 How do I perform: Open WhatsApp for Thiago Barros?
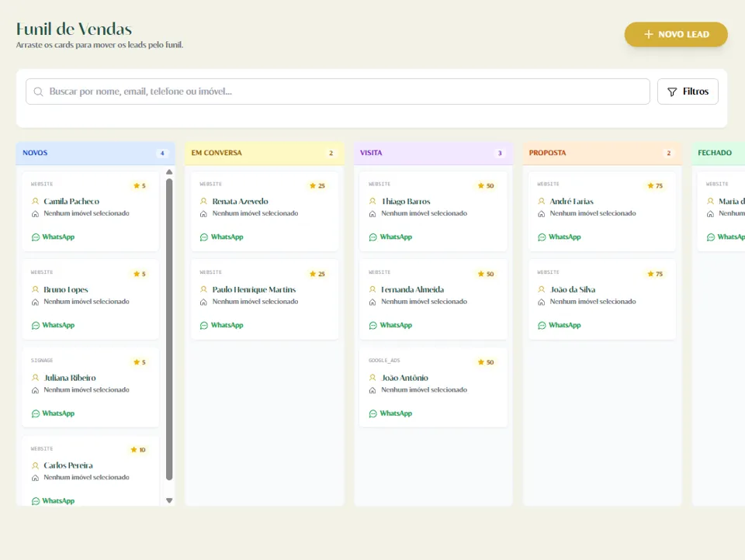click(x=390, y=237)
